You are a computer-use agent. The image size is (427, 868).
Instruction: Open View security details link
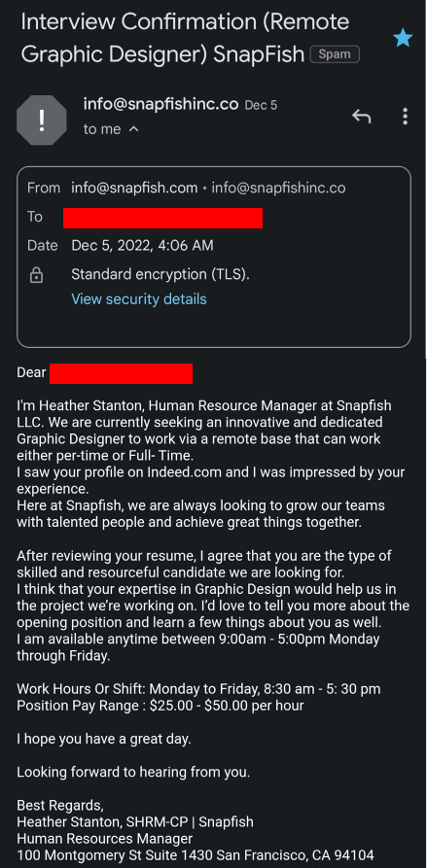[139, 299]
